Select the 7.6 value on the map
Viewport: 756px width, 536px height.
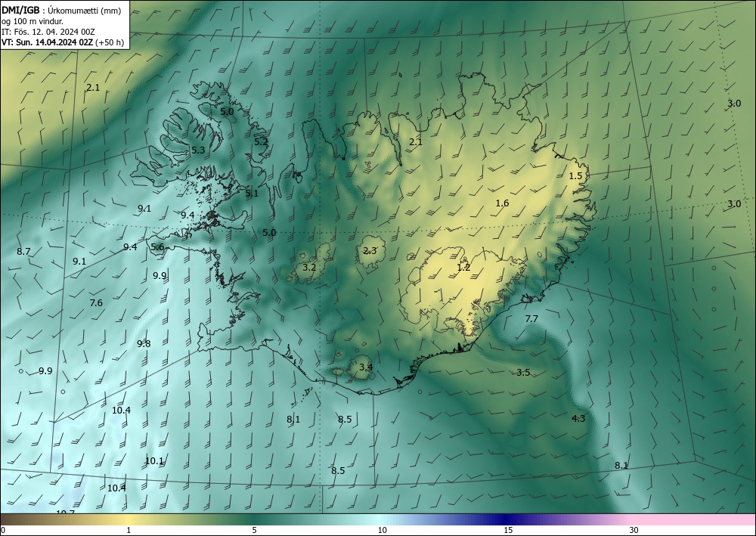tap(96, 302)
